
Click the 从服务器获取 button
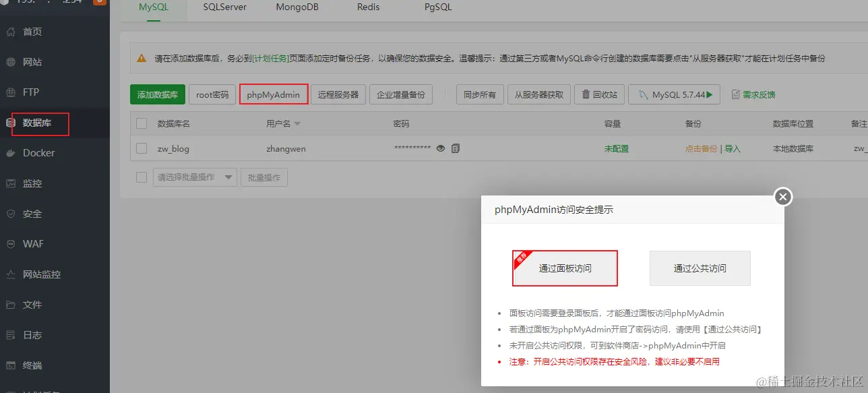pyautogui.click(x=539, y=94)
